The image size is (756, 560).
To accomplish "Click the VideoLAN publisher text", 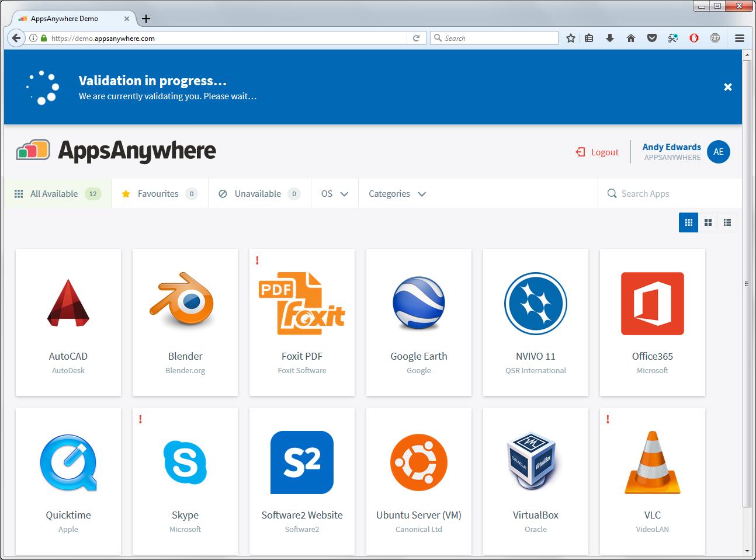I will [653, 529].
